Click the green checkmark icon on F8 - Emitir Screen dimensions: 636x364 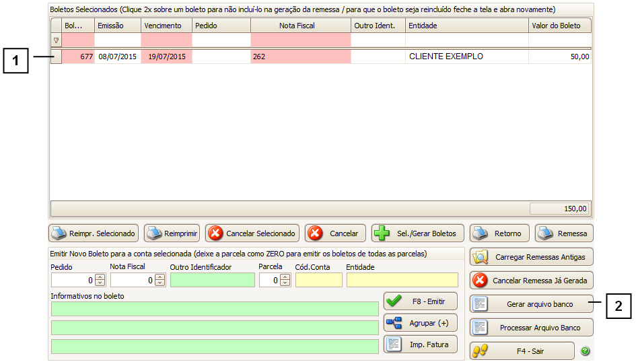tap(394, 301)
